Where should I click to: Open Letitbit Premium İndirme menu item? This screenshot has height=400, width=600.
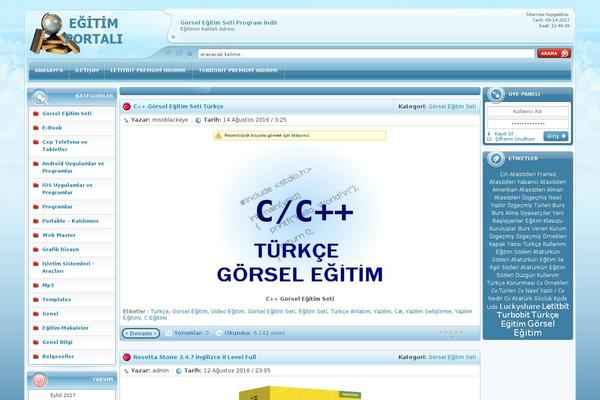coord(148,71)
